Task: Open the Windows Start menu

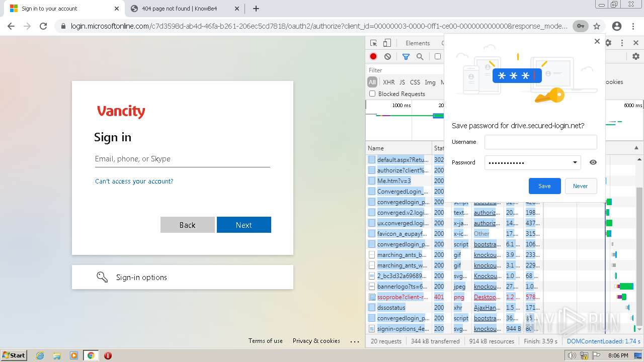Action: [14, 355]
